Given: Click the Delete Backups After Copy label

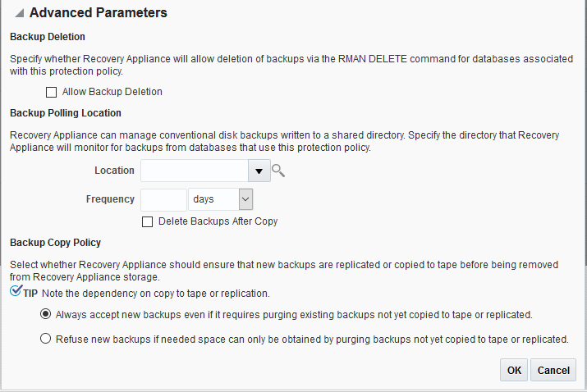Looking at the screenshot, I should pyautogui.click(x=218, y=221).
